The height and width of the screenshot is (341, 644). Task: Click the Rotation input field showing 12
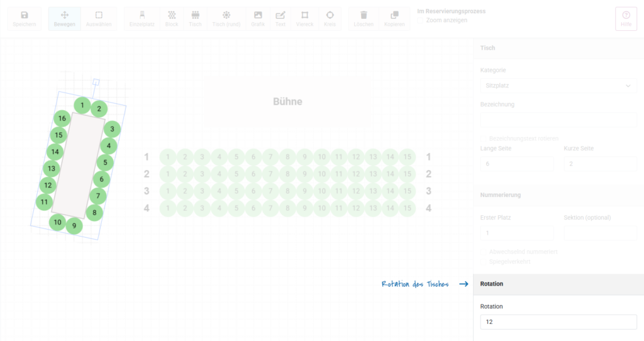pyautogui.click(x=558, y=322)
